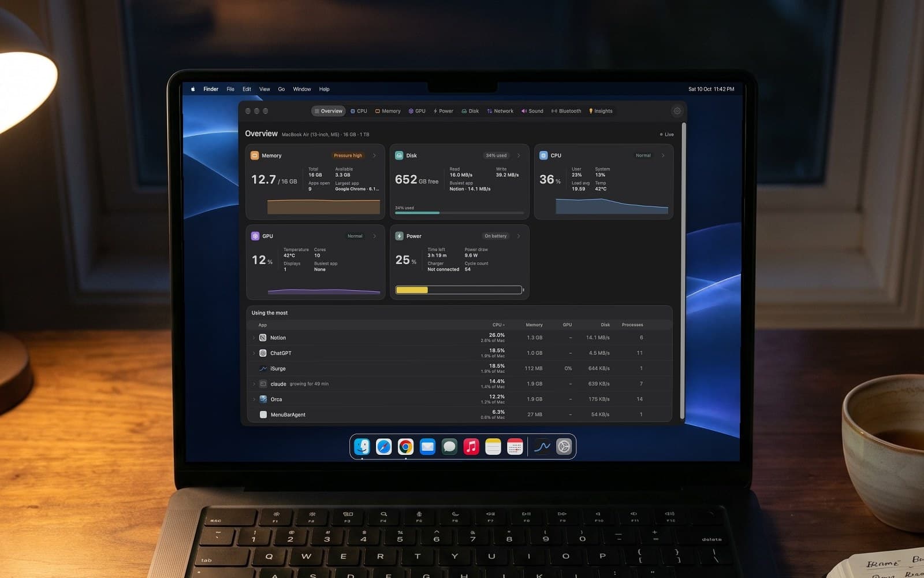Sort by the Memory column header
The image size is (924, 578).
coord(534,325)
